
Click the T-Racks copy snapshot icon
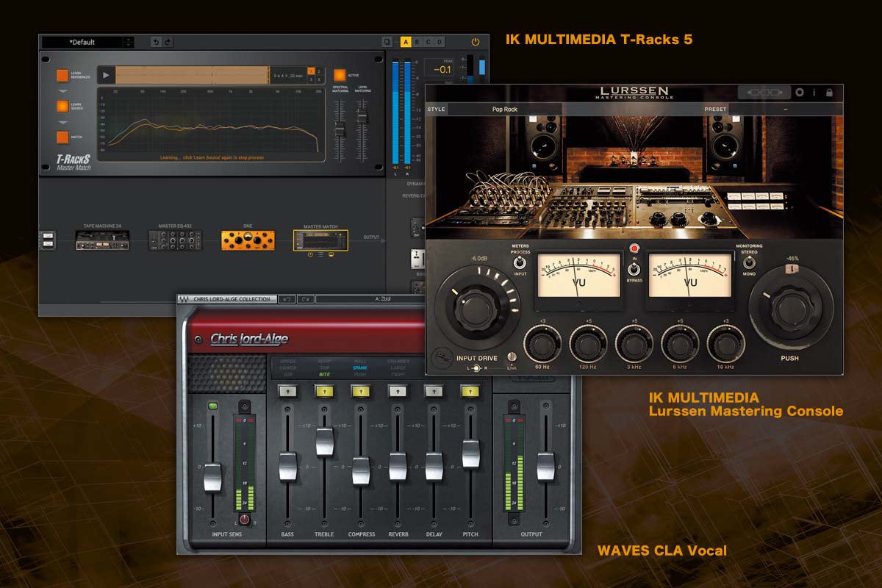[x=387, y=42]
